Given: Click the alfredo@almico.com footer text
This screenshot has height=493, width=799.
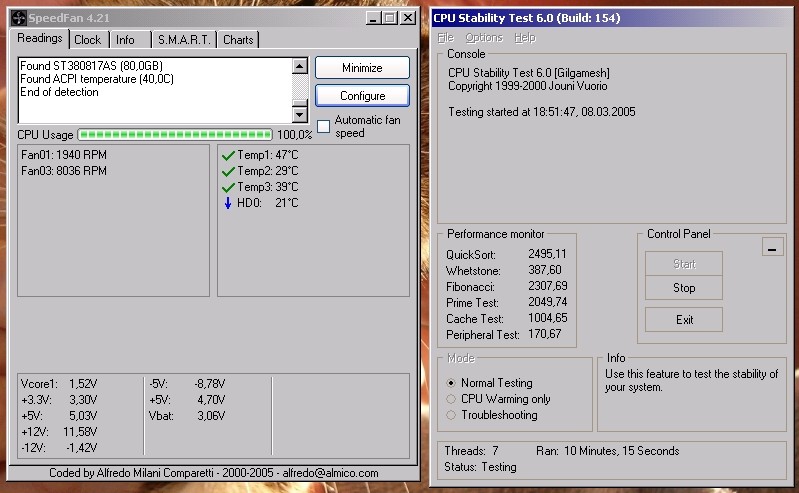Looking at the screenshot, I should coord(330,473).
